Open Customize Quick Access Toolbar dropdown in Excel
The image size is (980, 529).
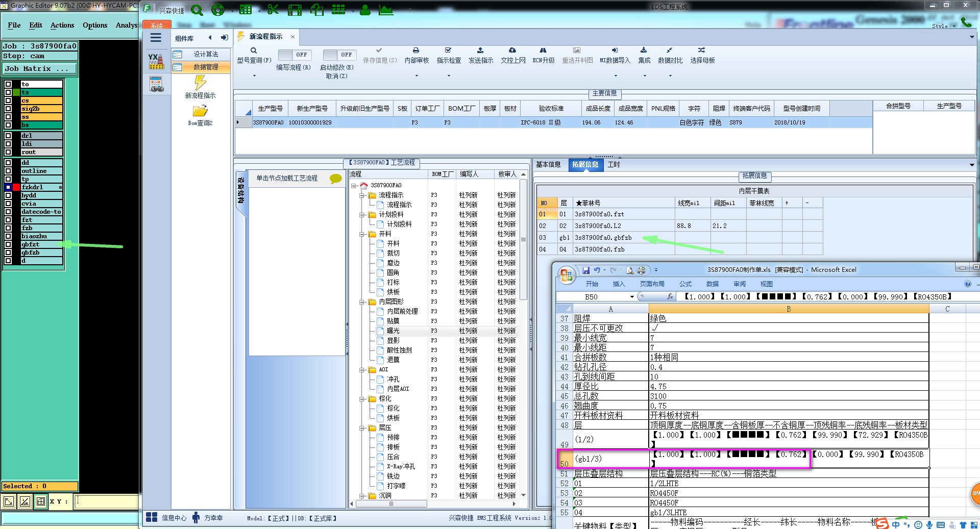(656, 270)
